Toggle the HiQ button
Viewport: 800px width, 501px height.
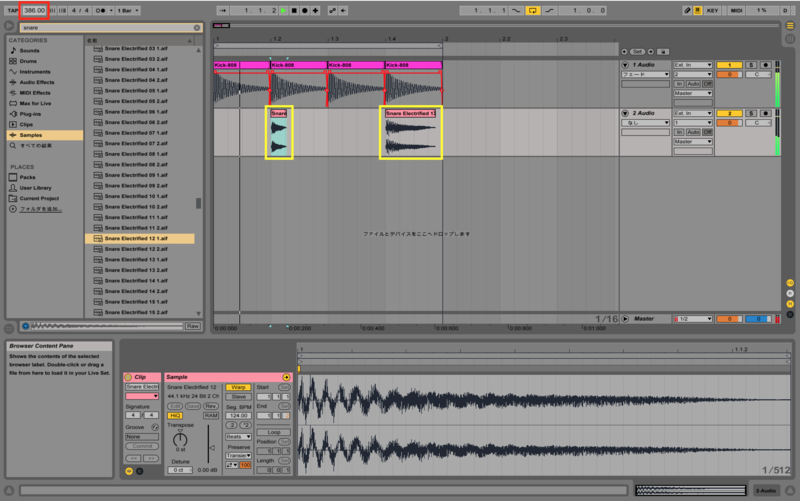tap(174, 416)
